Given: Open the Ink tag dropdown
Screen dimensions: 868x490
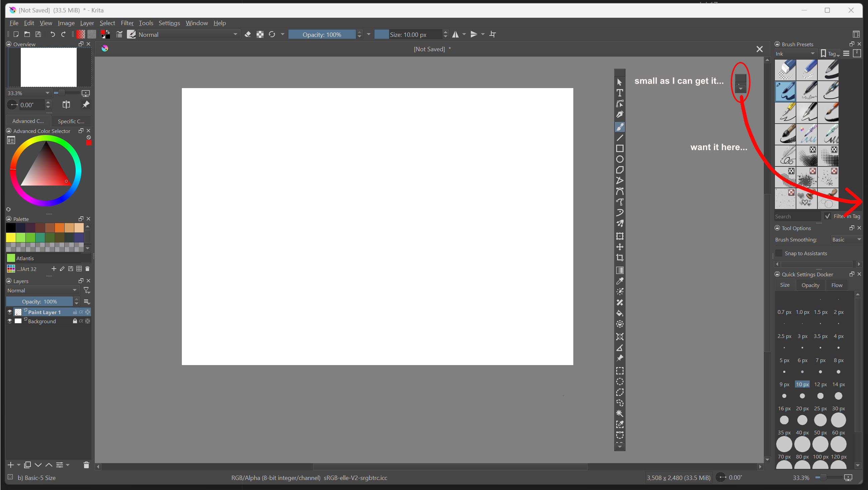Looking at the screenshot, I should [x=795, y=54].
